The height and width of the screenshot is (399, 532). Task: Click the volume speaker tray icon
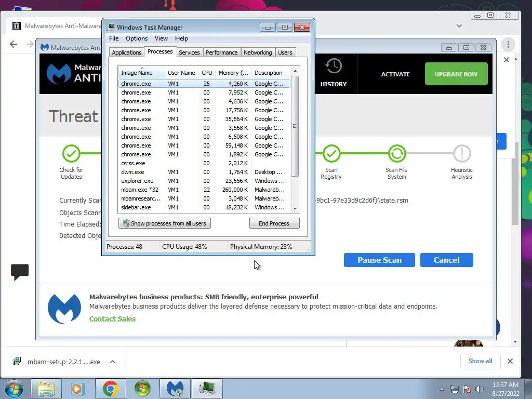(x=480, y=389)
